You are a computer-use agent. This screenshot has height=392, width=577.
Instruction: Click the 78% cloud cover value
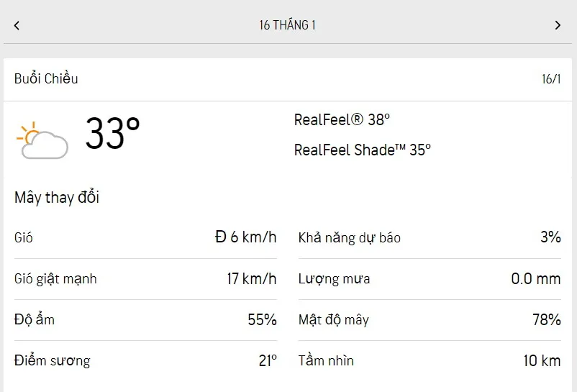tap(546, 320)
